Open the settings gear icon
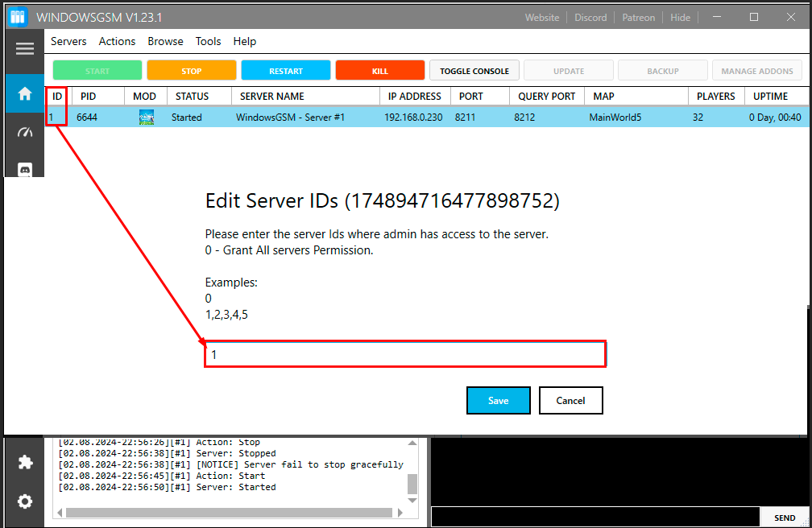This screenshot has height=528, width=812. pos(25,501)
